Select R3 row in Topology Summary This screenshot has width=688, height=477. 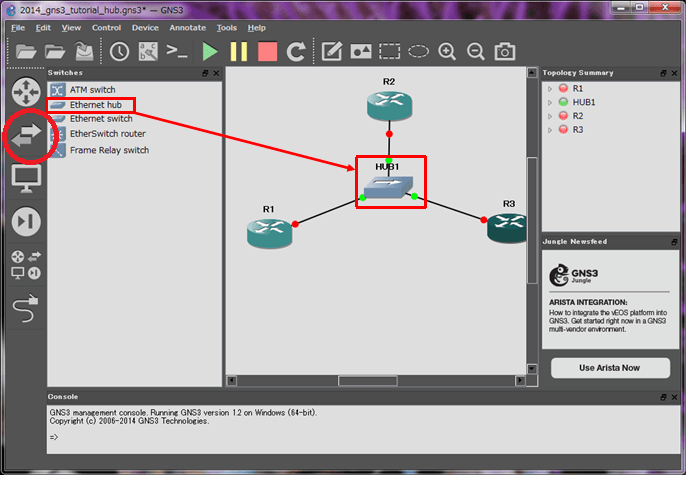click(611, 129)
